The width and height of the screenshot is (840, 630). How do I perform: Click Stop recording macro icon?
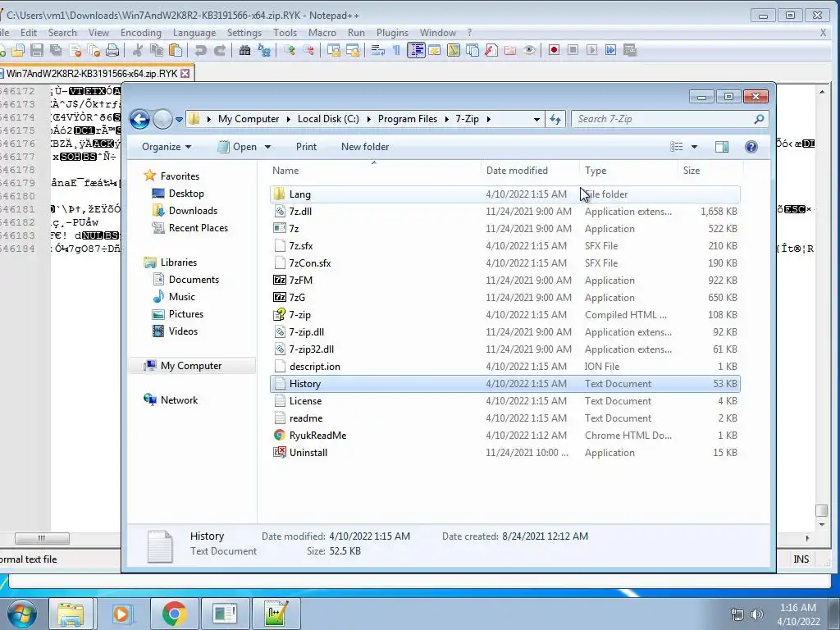tap(573, 50)
